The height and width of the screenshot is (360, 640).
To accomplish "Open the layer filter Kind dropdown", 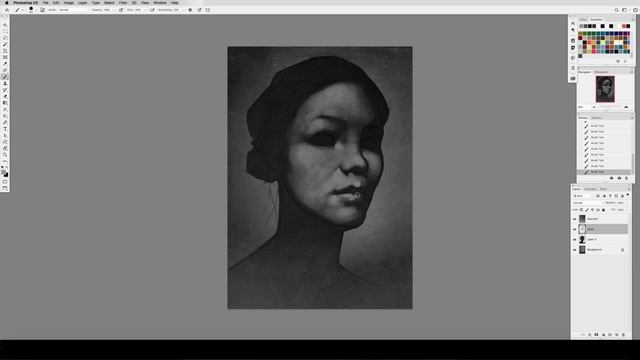I will (x=583, y=196).
